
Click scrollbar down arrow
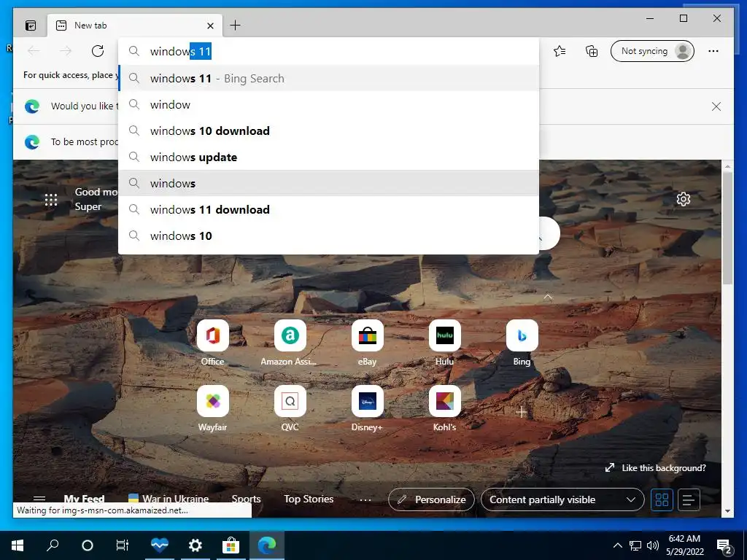727,511
